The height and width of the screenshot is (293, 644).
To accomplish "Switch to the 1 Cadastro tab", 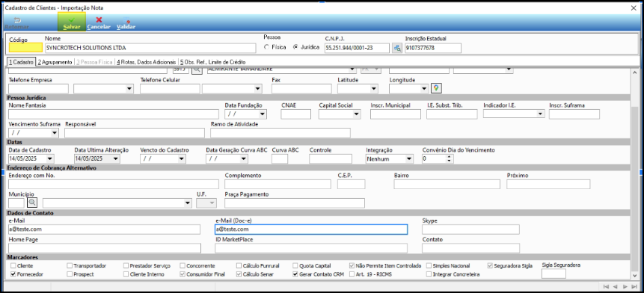I will [x=22, y=62].
